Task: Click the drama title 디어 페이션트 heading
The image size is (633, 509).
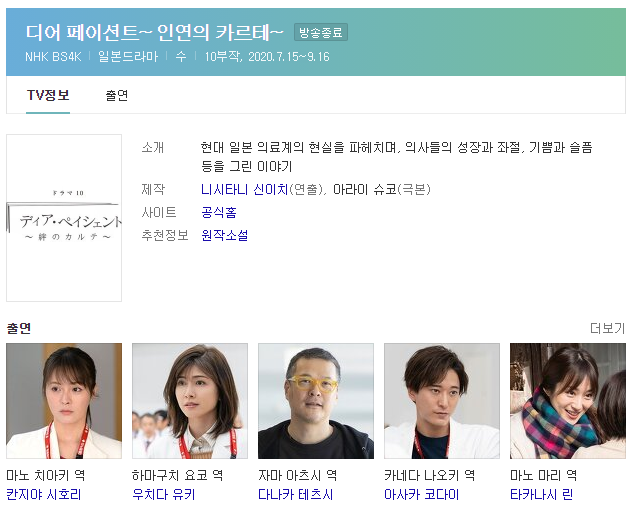Action: click(154, 32)
